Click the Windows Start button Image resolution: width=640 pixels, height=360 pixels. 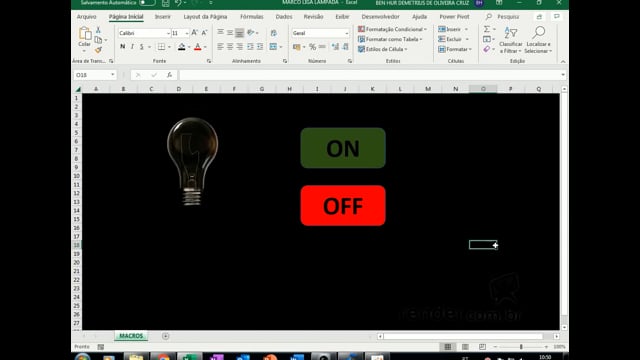pos(82,357)
